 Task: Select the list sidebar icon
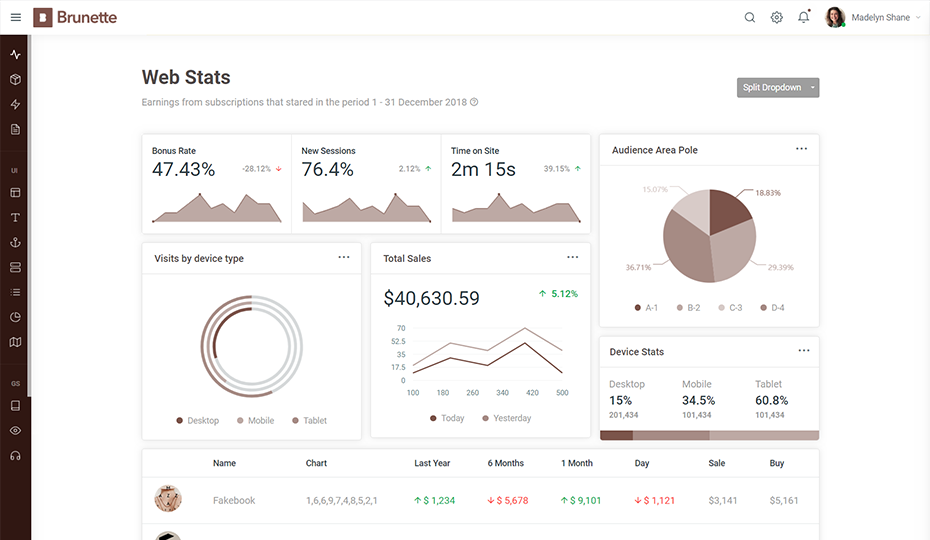(15, 292)
